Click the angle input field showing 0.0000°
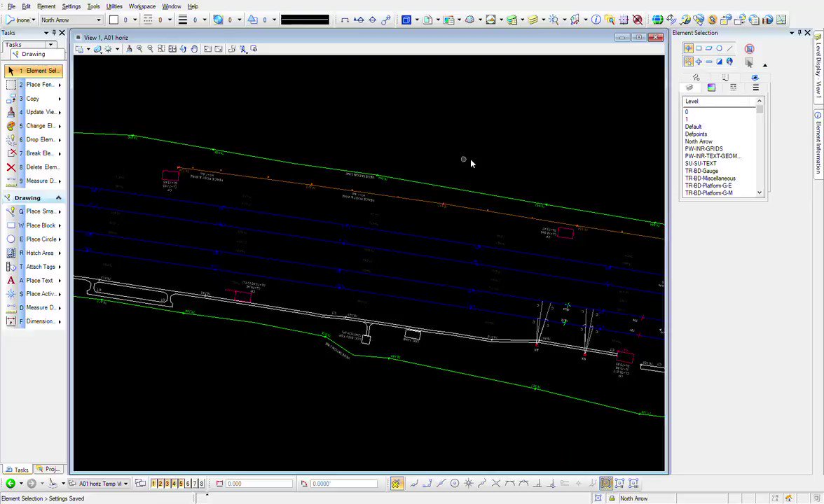 [x=343, y=484]
